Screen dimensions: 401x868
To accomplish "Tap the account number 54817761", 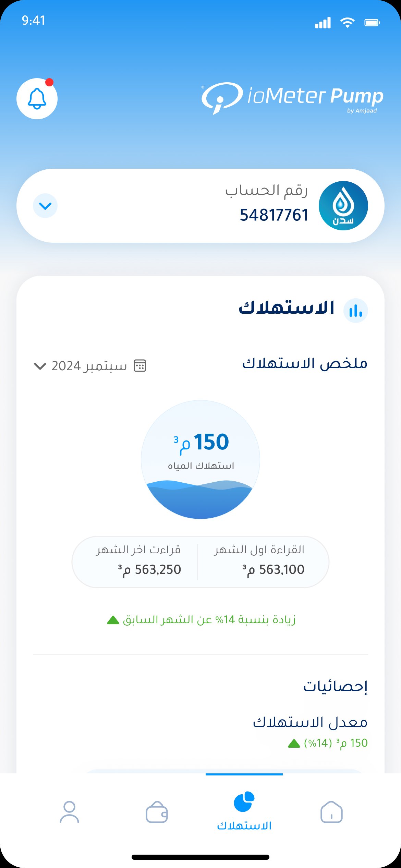I will 274,215.
